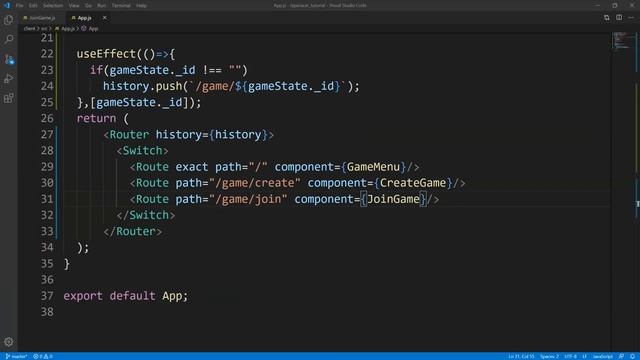640x360 pixels.
Task: Click the Router opening tag
Action: [189, 134]
